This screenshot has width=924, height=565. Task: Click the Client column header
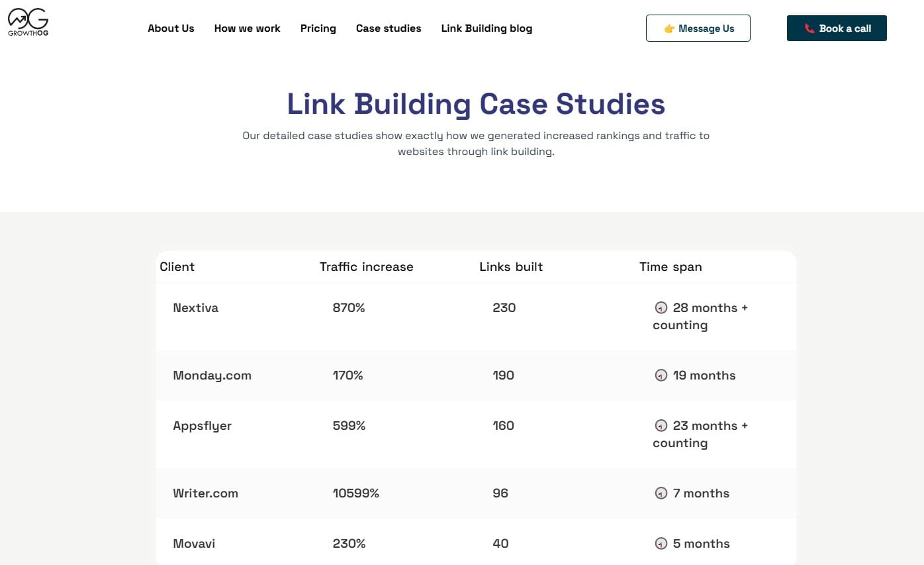[x=177, y=267]
